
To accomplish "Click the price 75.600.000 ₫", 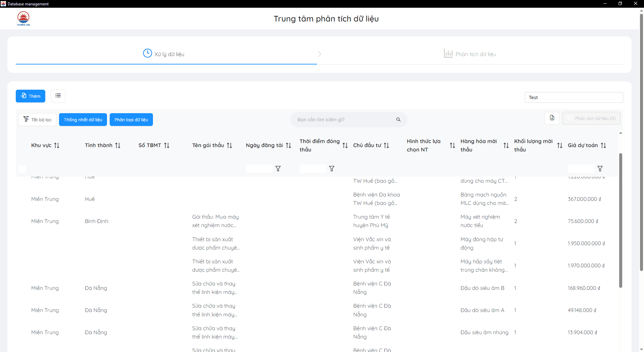I will point(583,221).
